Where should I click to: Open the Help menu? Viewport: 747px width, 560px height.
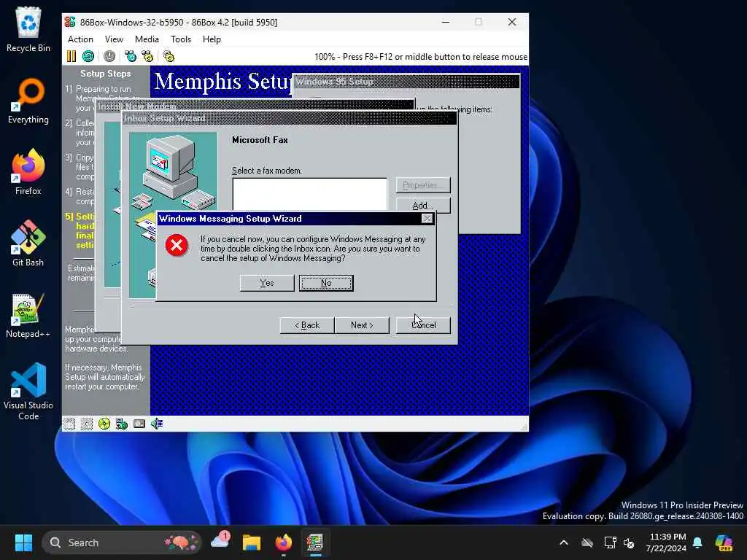212,39
